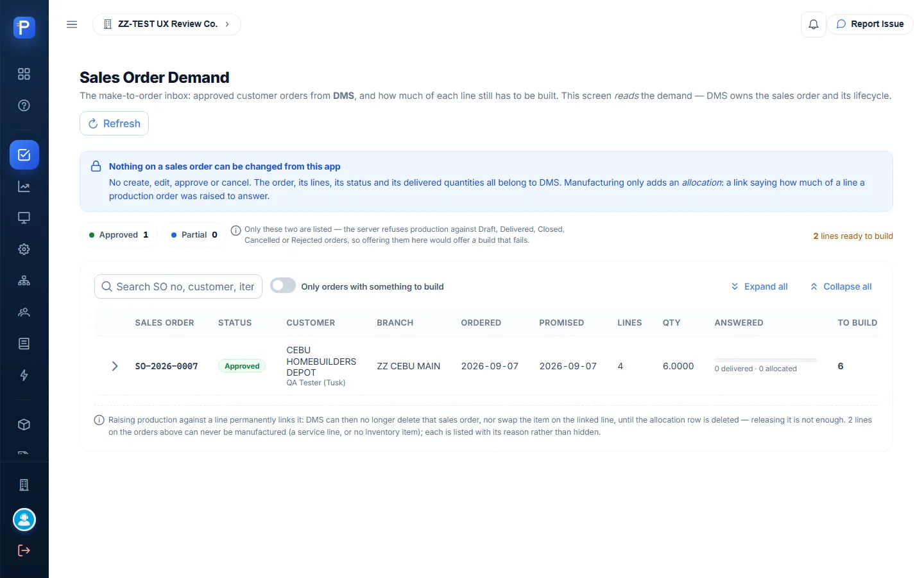Open the document list sidebar icon

[24, 344]
